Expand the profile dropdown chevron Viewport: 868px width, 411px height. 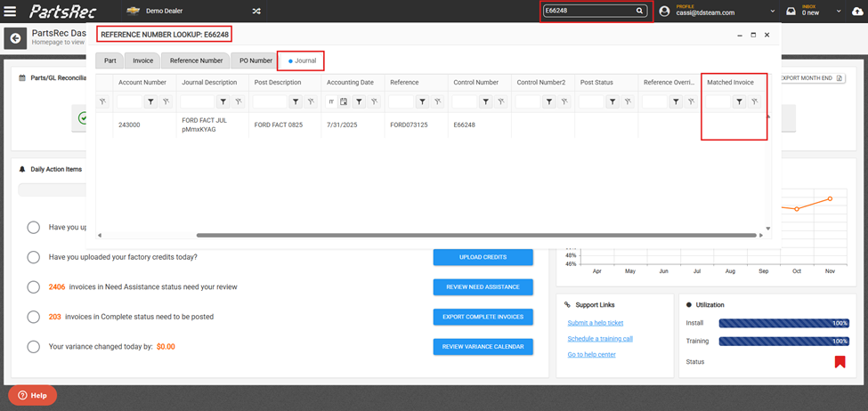click(x=772, y=12)
